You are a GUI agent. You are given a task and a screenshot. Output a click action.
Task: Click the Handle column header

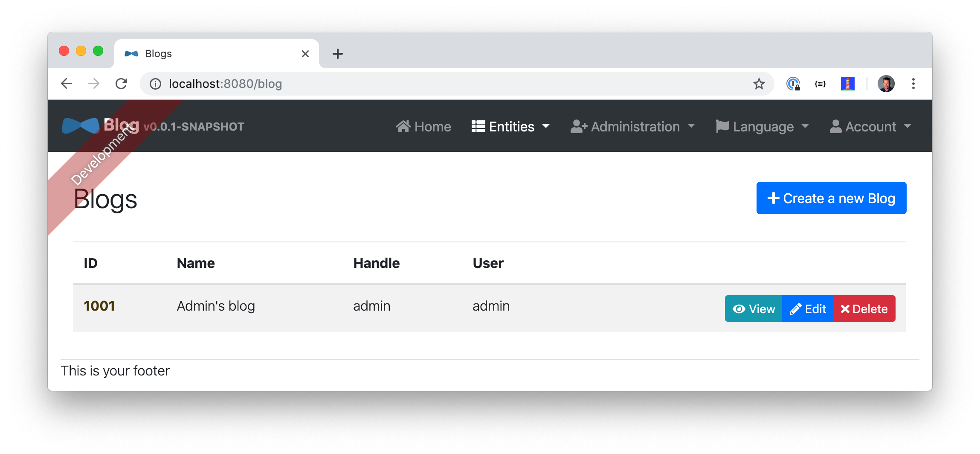tap(377, 263)
